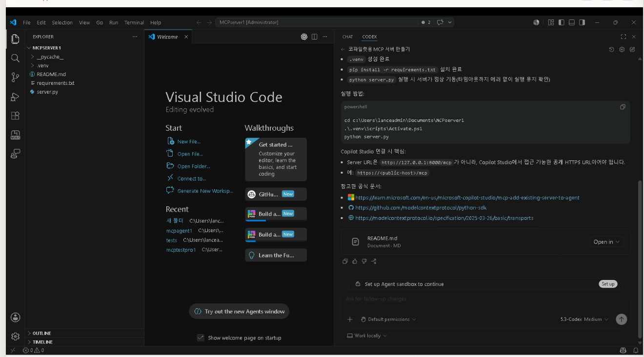Click the Generate New Workspace link

[x=205, y=191]
